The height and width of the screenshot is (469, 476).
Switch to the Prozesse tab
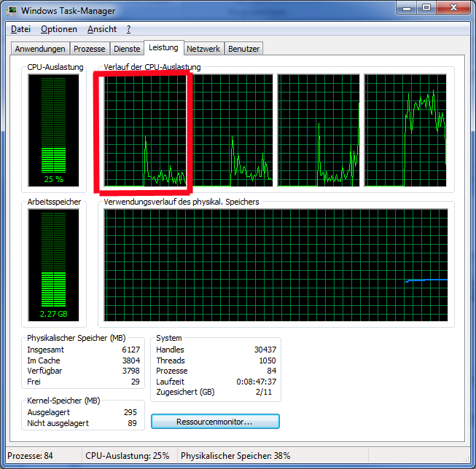coord(89,49)
